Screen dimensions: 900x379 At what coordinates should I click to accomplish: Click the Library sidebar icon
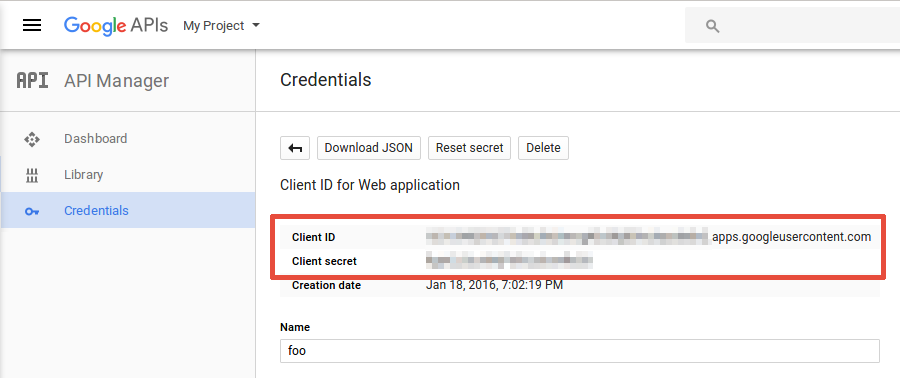[x=32, y=175]
